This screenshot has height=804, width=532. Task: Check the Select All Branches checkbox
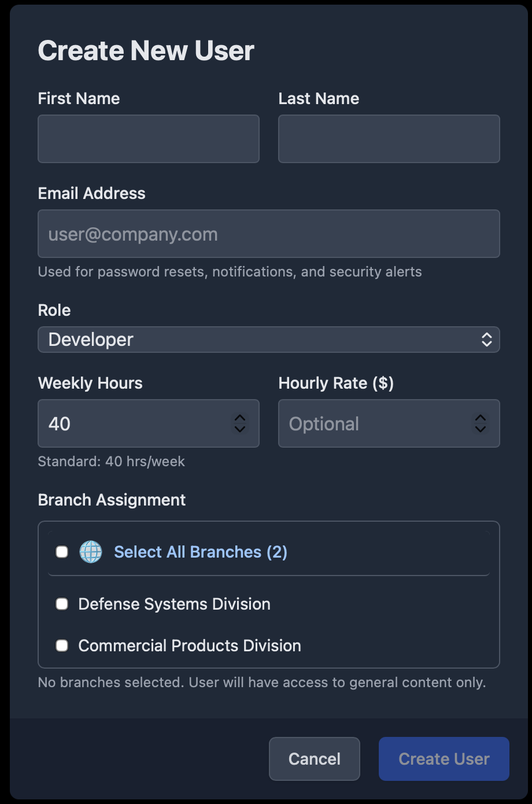click(62, 552)
